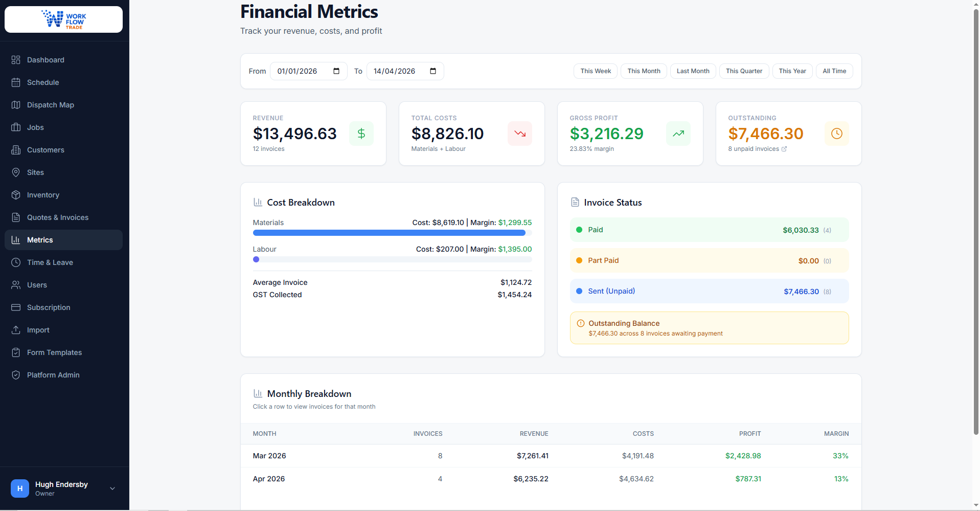Click the Sent (Unpaid) status row

[709, 291]
